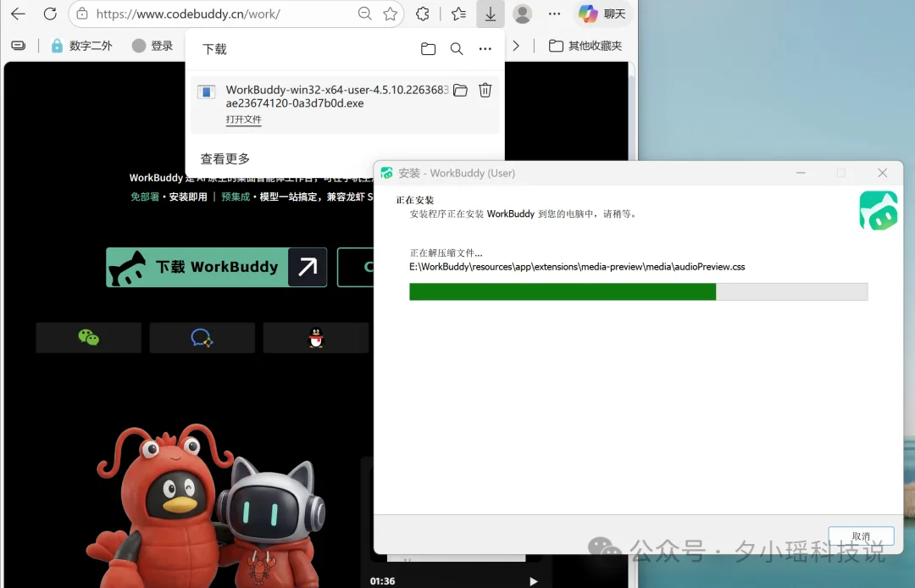Toggle the downloads toolbar button
This screenshot has height=588, width=915.
coord(491,14)
